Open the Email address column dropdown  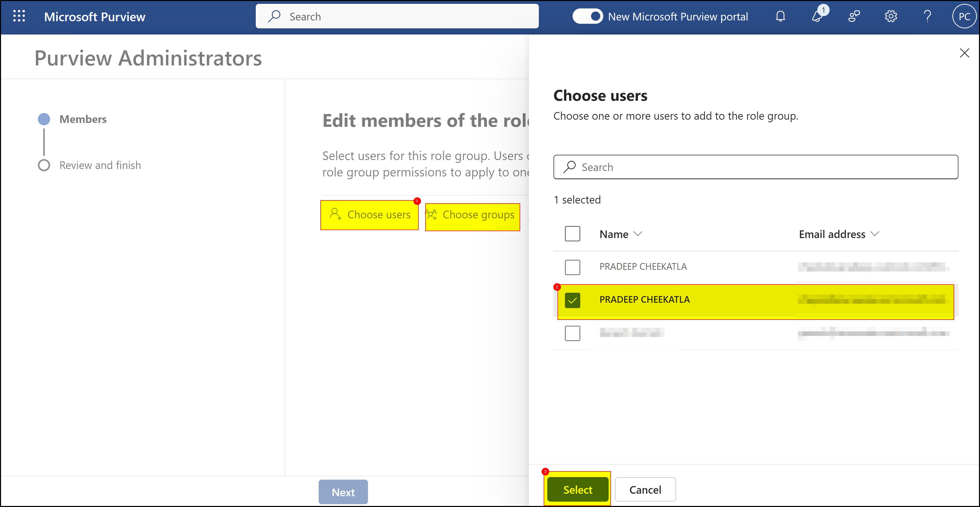(875, 234)
